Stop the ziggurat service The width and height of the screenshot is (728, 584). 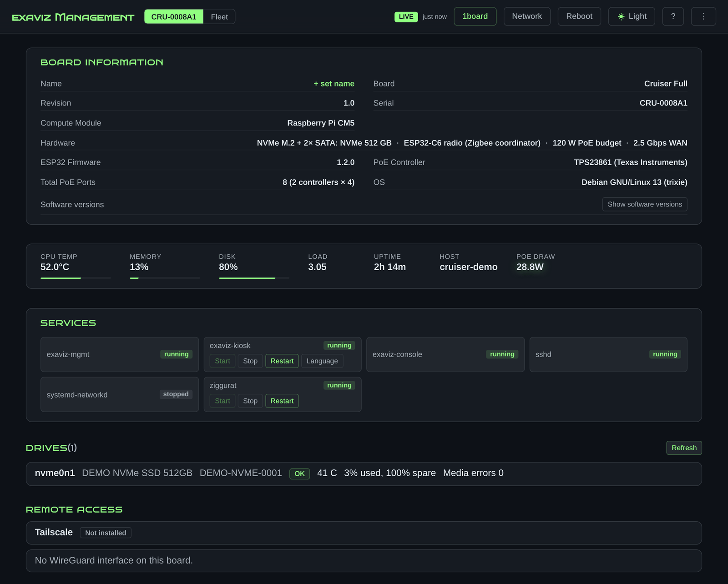click(x=250, y=401)
